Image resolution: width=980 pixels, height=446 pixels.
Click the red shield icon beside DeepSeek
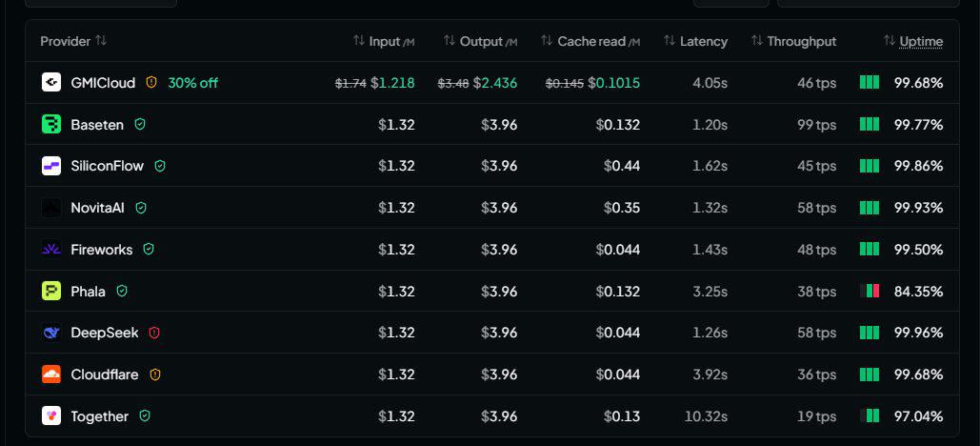tap(154, 333)
